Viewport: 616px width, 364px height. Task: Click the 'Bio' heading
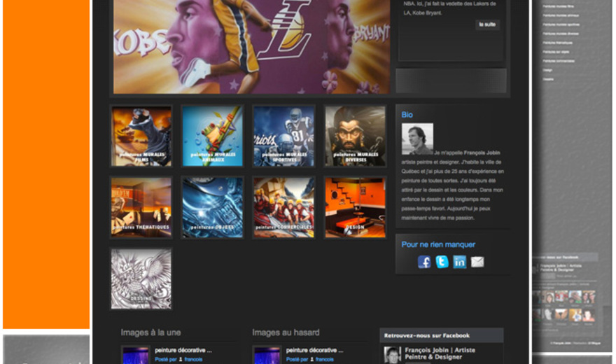[x=407, y=115]
